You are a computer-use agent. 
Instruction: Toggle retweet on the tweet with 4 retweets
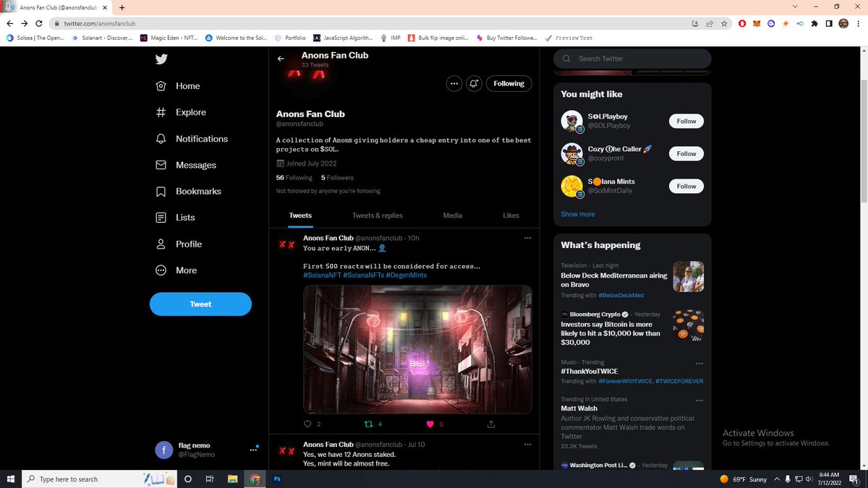368,424
